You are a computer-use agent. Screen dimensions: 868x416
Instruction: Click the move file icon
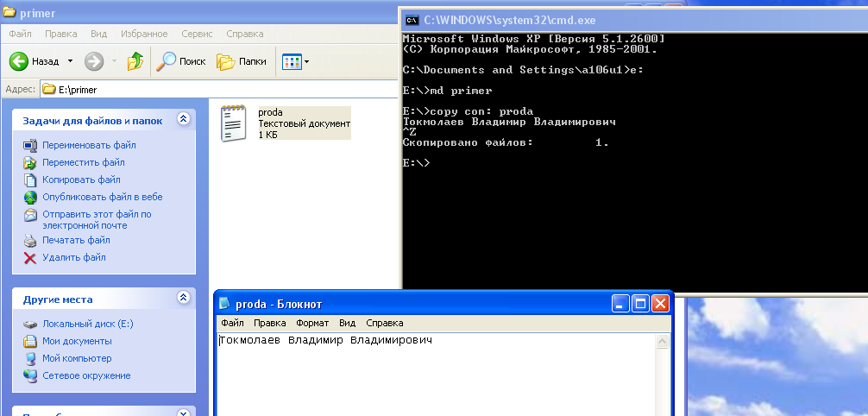(x=30, y=163)
